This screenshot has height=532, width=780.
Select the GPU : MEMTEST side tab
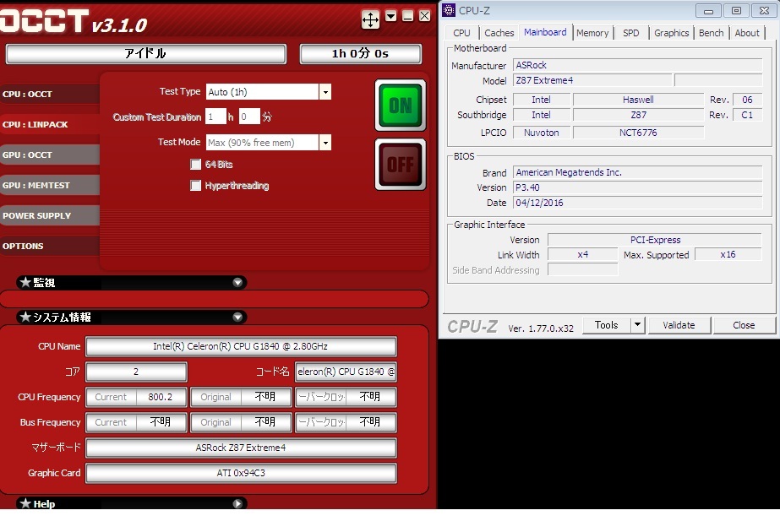pyautogui.click(x=49, y=186)
